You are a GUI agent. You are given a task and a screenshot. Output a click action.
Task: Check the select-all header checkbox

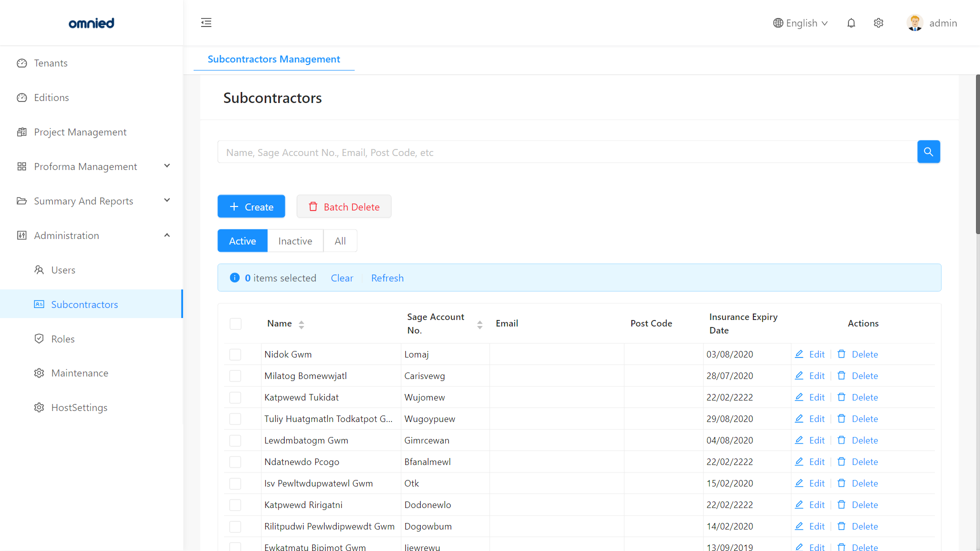pyautogui.click(x=236, y=323)
